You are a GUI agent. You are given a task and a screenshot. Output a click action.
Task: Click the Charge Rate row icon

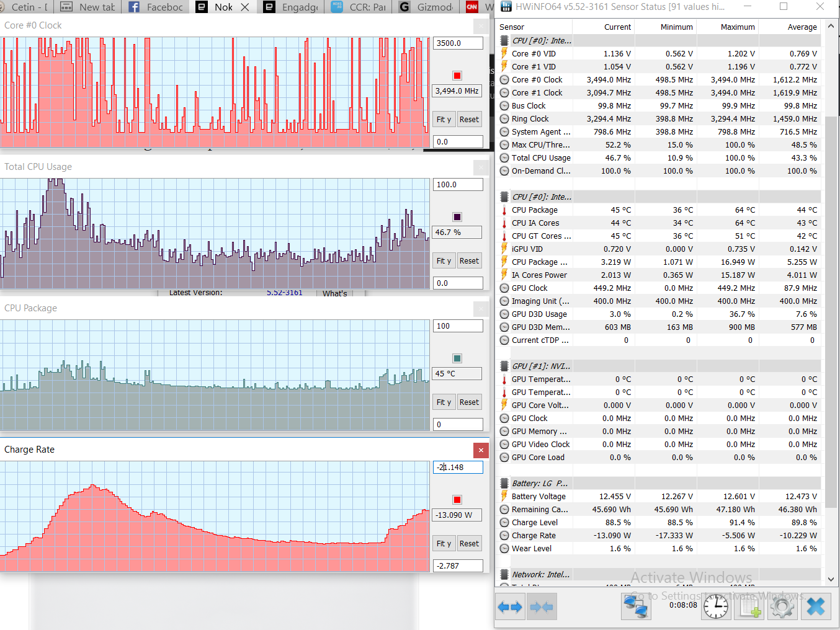(x=504, y=536)
